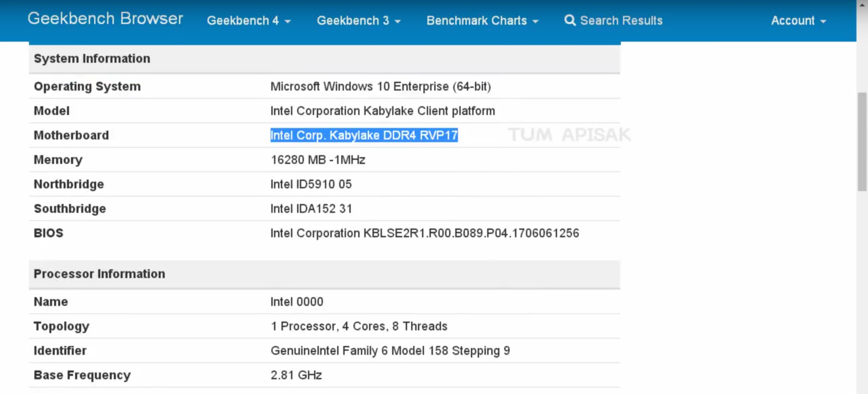Click the highlighted 'Intel Corp. Kabylake DDR4 RVP17' text
Image resolution: width=868 pixels, height=394 pixels.
(x=364, y=135)
